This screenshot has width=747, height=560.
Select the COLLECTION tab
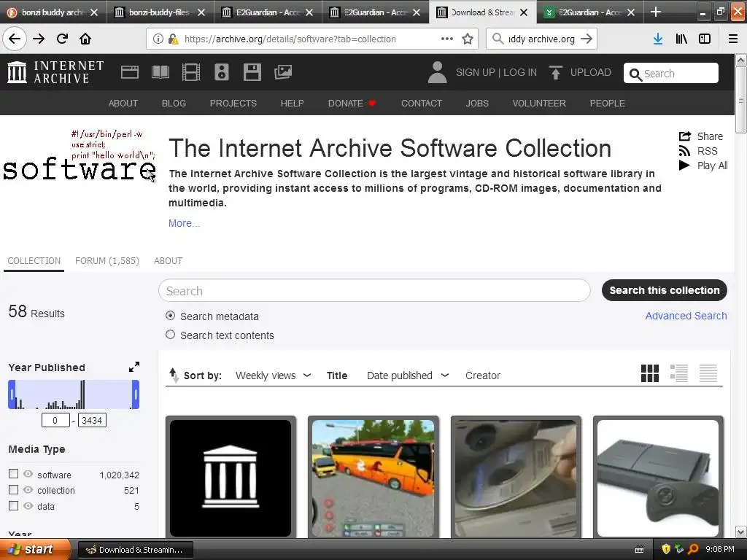(x=34, y=261)
